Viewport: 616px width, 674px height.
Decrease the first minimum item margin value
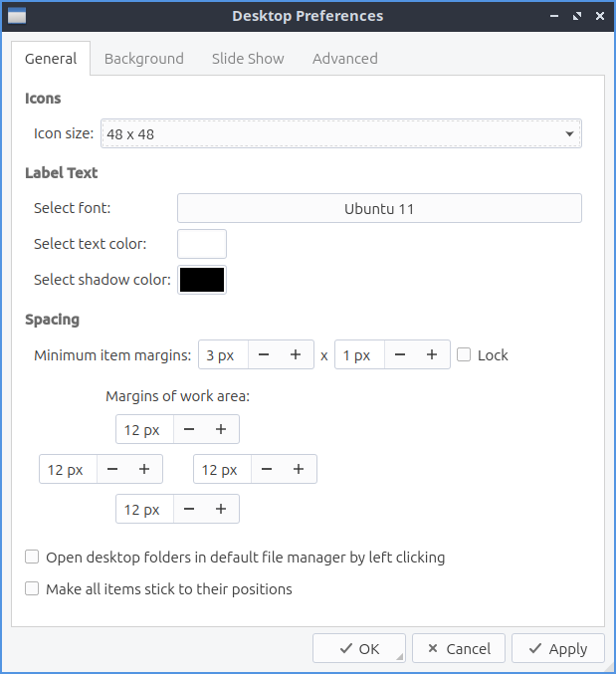[x=264, y=355]
